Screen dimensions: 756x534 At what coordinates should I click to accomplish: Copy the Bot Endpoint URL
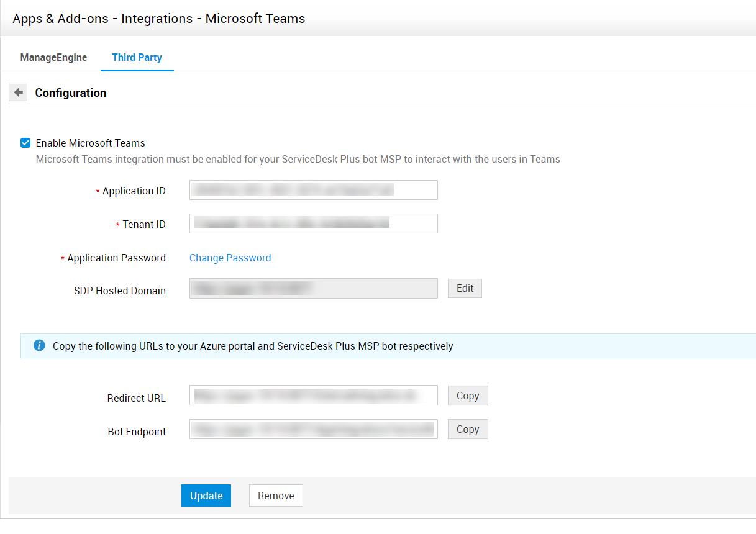(x=467, y=429)
